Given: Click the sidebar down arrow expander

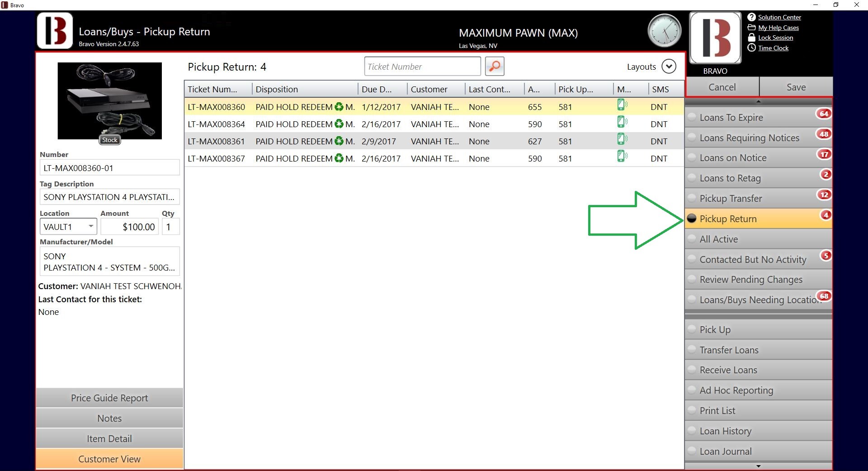Looking at the screenshot, I should [x=759, y=466].
